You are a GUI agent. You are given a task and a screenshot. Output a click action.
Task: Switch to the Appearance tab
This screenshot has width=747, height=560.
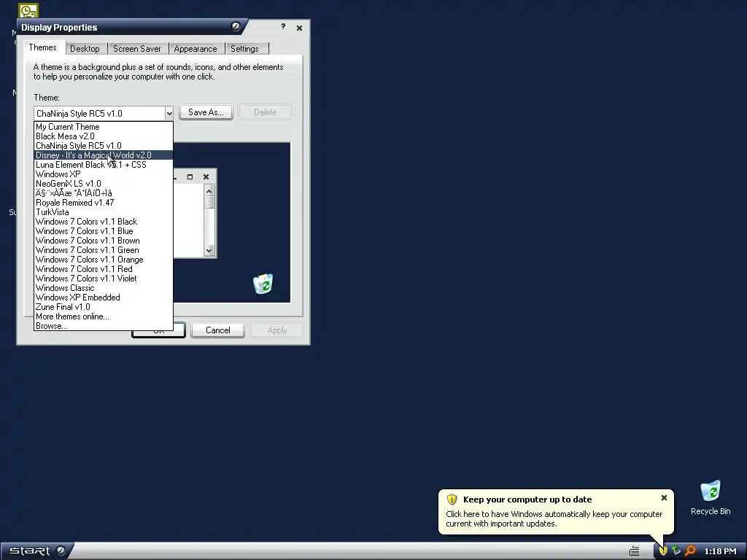(x=196, y=49)
